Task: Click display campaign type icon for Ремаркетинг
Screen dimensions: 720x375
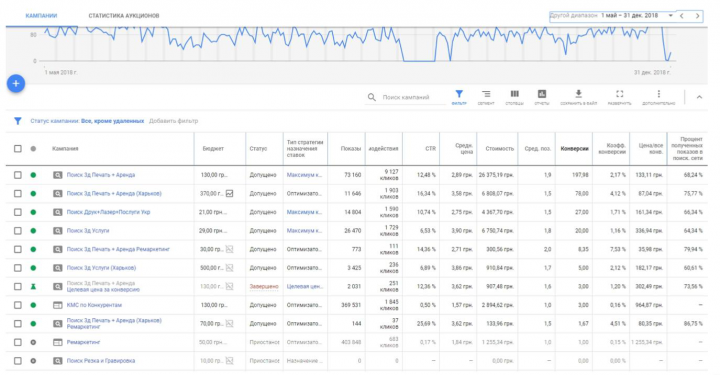Action: tap(57, 342)
